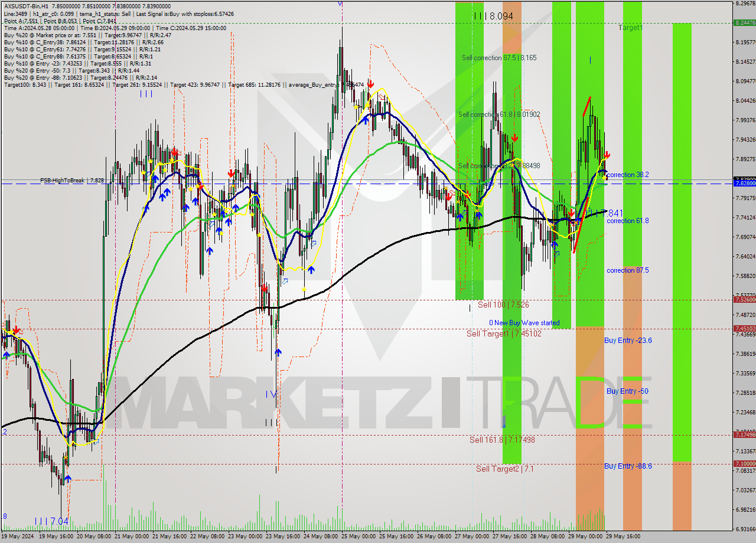Select the red 7.45102 price tag
Screen dimensions: 756x543
[x=744, y=329]
